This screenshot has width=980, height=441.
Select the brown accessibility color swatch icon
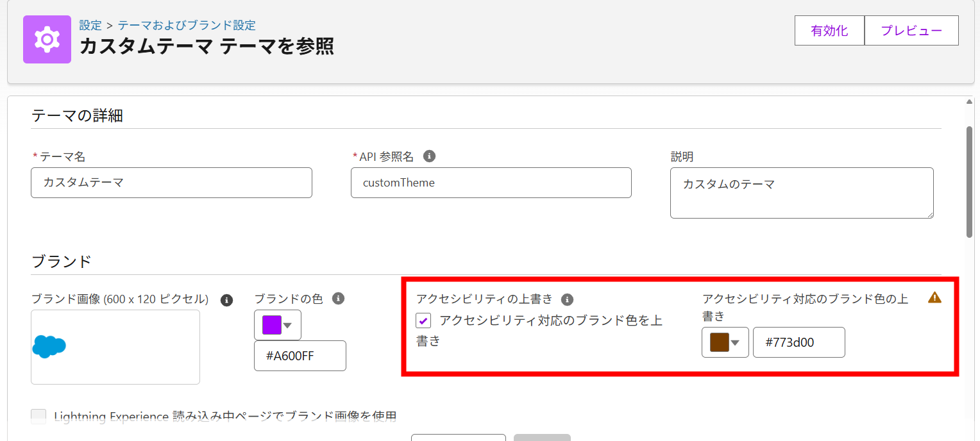[720, 342]
